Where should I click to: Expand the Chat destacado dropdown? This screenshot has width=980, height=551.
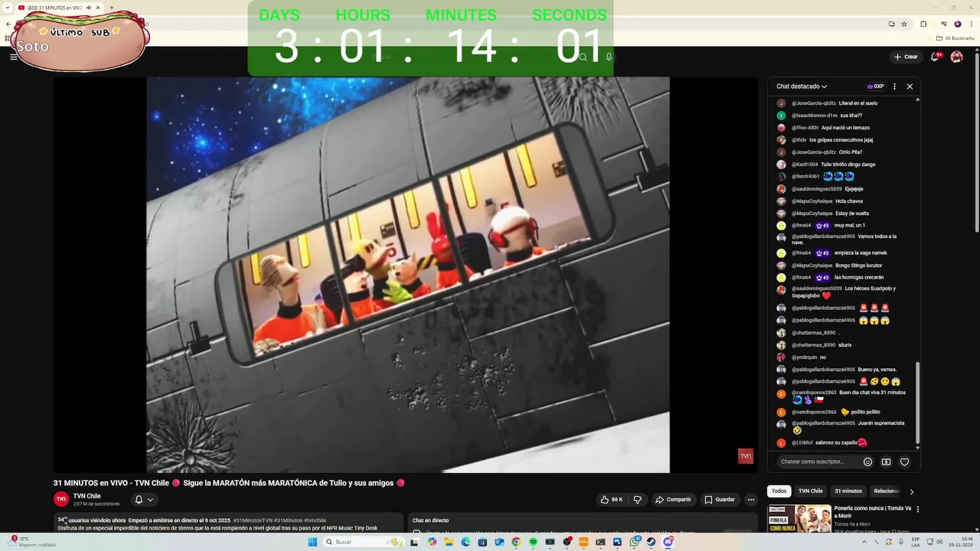[801, 86]
